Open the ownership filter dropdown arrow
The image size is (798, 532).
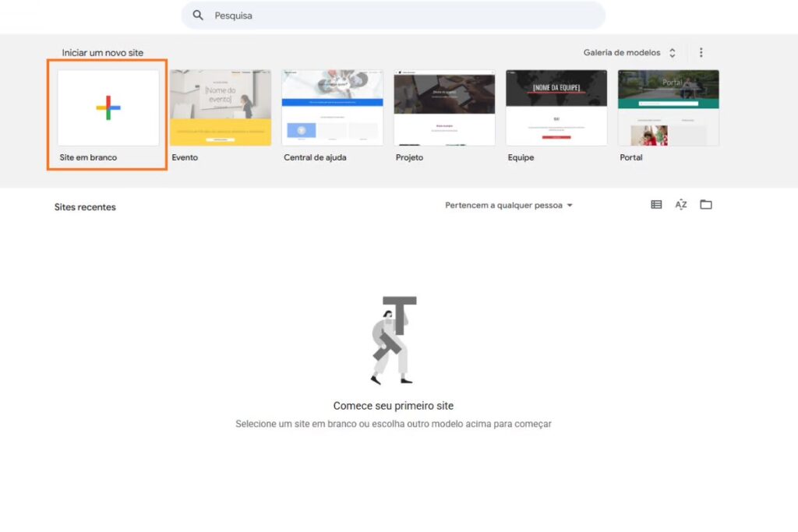(x=570, y=205)
